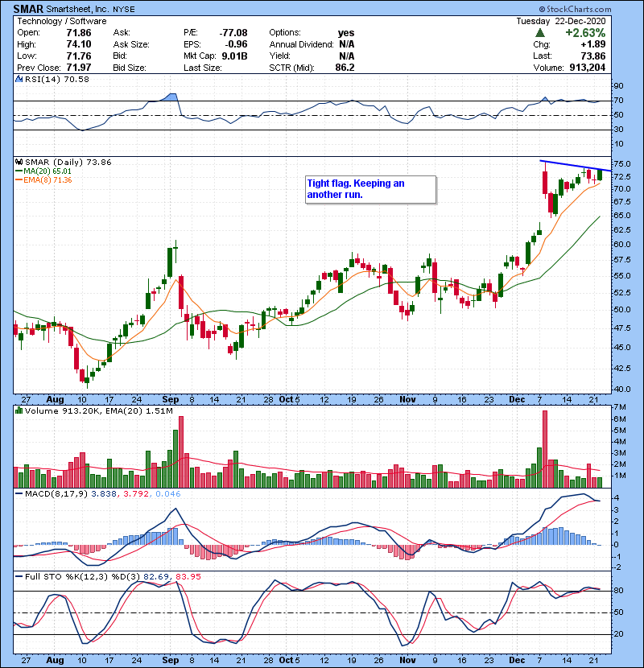Click the Annual Dividend N/A value

point(346,44)
